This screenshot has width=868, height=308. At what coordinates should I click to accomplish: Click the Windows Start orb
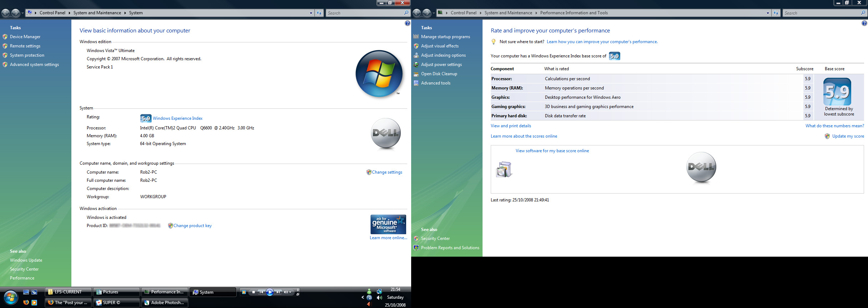(10, 298)
